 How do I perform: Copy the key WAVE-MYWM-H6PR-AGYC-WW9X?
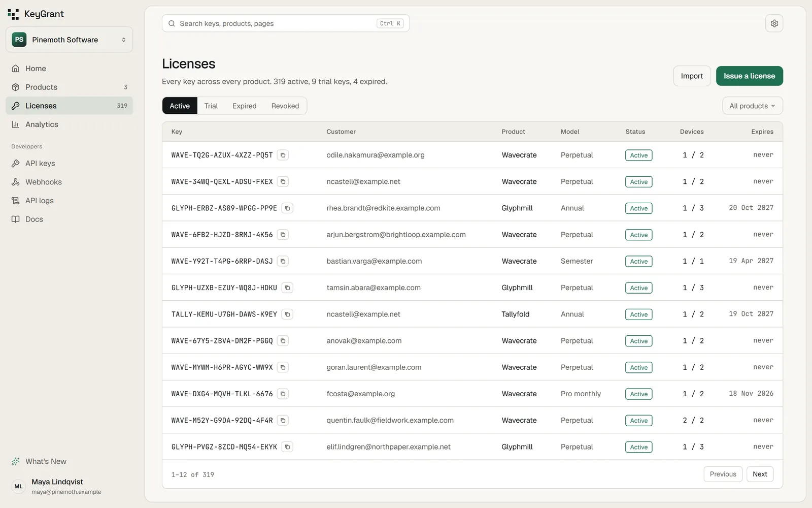(283, 367)
